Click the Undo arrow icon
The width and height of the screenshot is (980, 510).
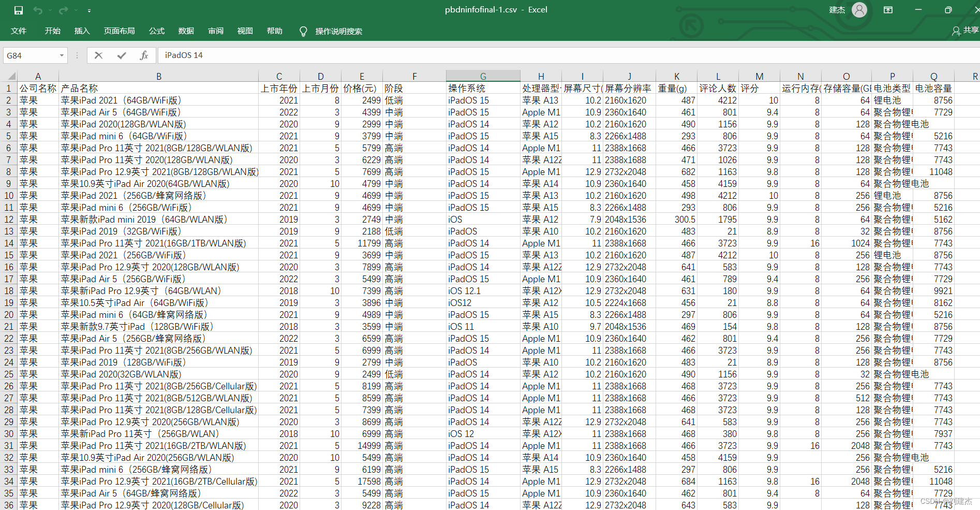38,10
